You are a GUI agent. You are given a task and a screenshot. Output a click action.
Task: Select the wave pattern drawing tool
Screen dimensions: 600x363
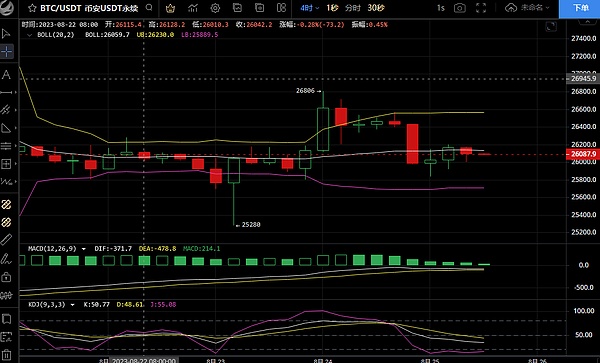[x=6, y=182]
